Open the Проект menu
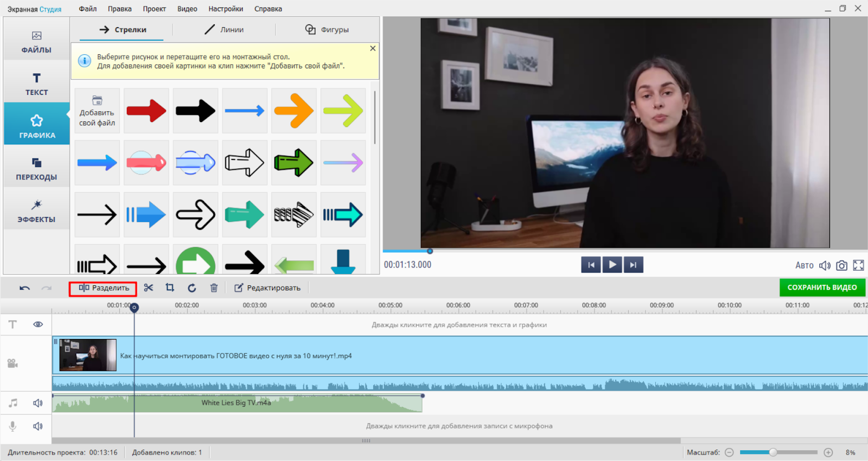The image size is (868, 461). click(155, 9)
